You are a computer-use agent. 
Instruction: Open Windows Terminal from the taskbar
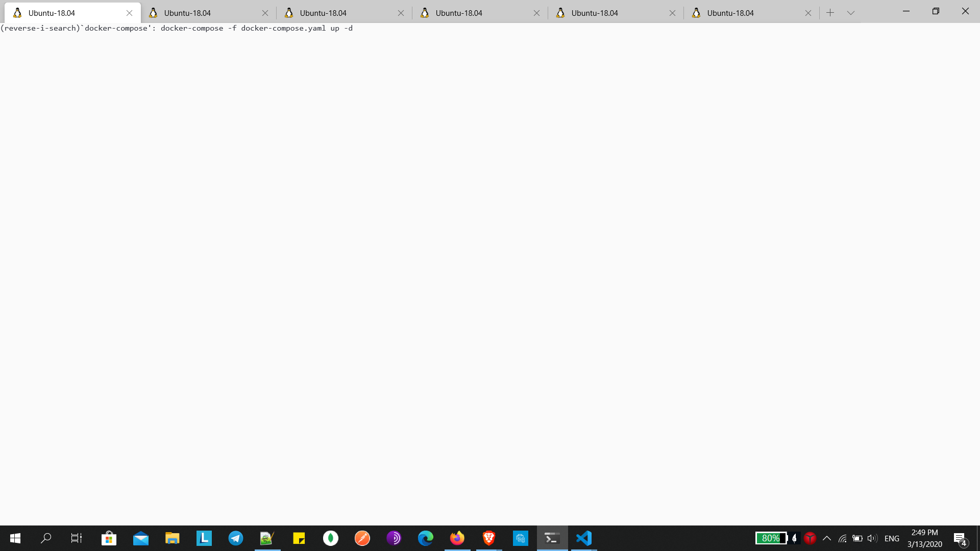click(x=552, y=538)
